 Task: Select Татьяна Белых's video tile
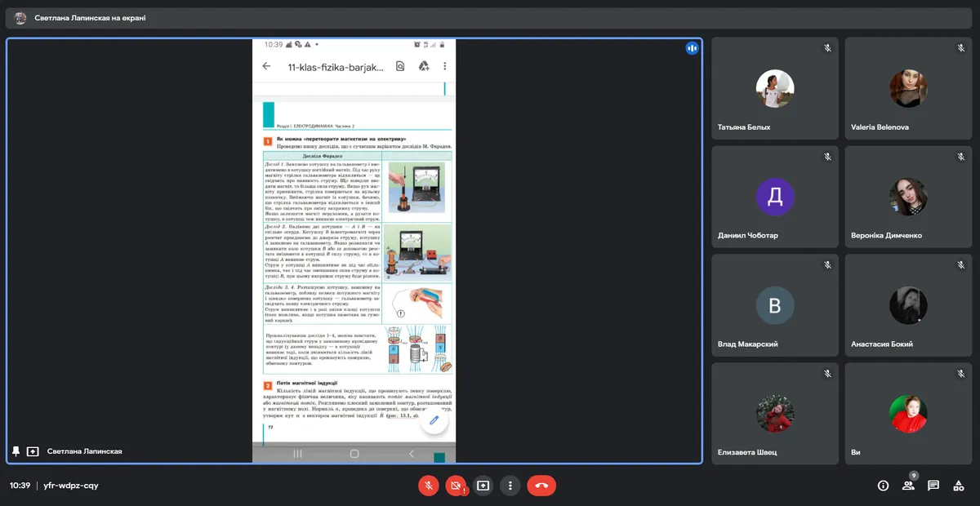(775, 88)
